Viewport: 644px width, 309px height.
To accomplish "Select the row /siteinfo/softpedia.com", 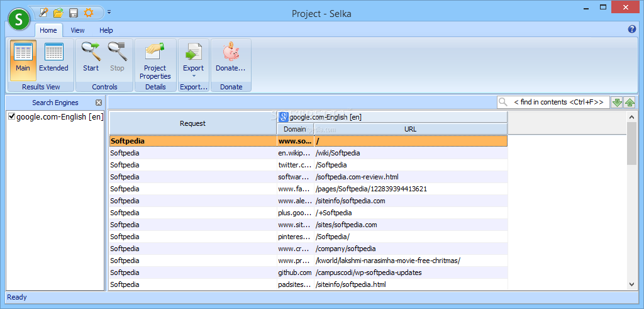I will [x=308, y=201].
